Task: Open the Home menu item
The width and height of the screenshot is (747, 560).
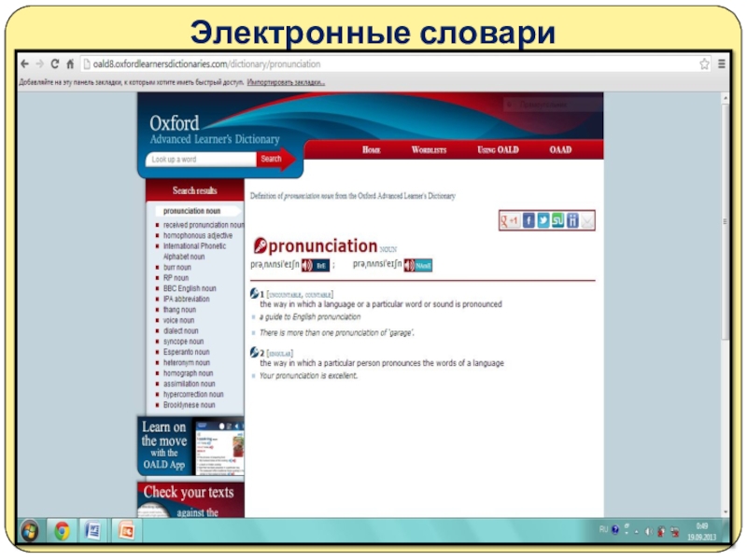Action: 371,150
